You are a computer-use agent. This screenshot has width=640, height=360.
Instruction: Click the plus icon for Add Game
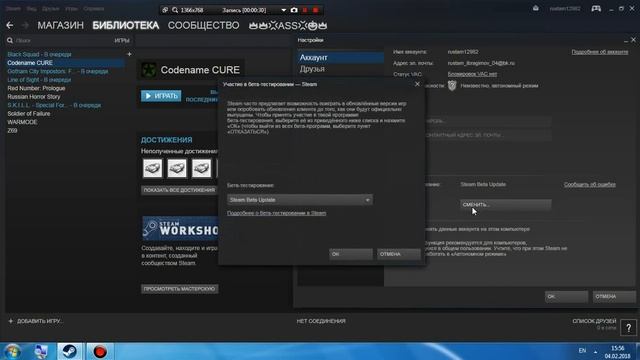[x=11, y=321]
